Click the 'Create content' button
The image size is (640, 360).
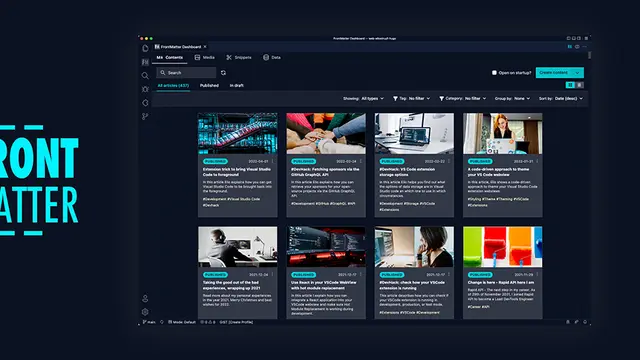554,73
